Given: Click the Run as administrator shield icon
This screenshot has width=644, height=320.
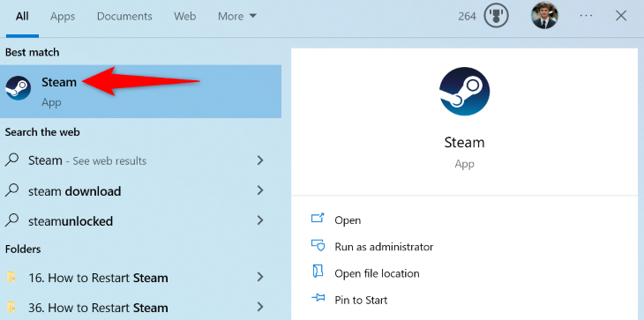Looking at the screenshot, I should pos(318,246).
